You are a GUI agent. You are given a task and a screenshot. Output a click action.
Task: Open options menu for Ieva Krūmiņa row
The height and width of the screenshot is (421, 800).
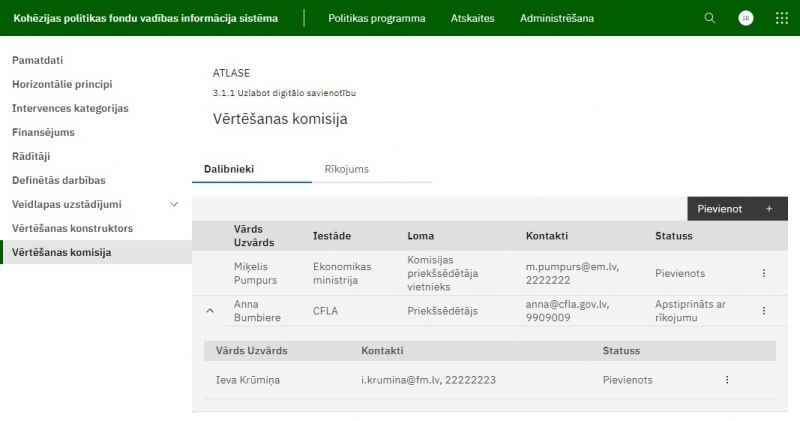click(727, 380)
